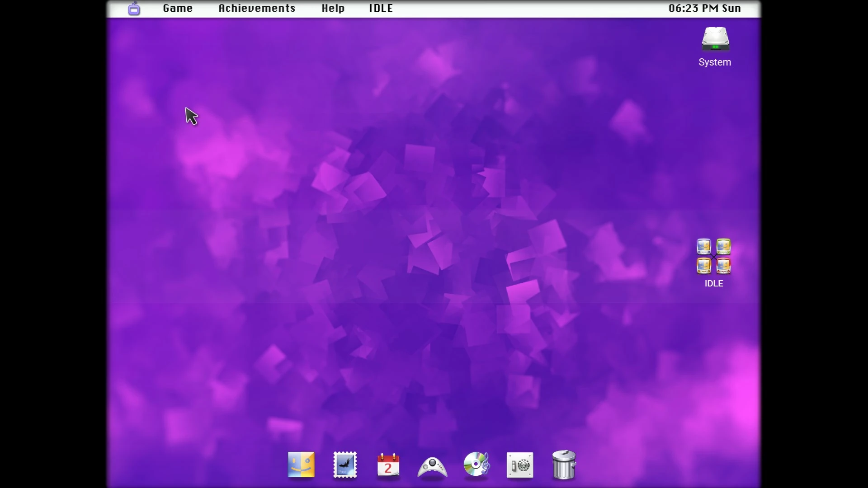Click the red-framed computer in IDLE icon

point(724,266)
